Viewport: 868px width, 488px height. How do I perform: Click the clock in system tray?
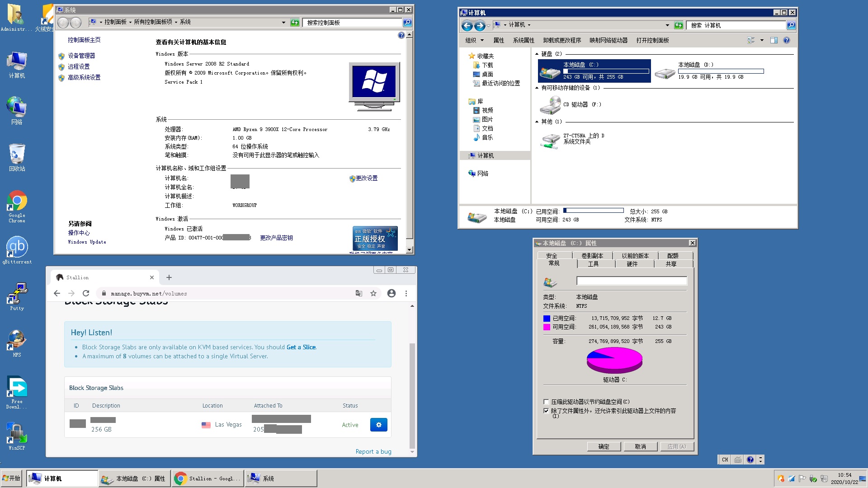(x=844, y=479)
